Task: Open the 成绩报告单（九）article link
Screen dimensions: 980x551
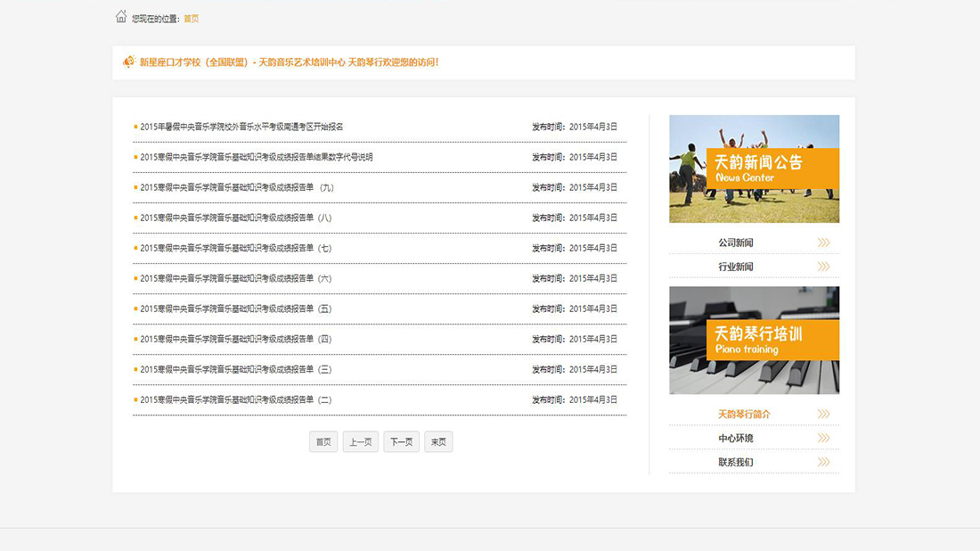Action: click(237, 187)
